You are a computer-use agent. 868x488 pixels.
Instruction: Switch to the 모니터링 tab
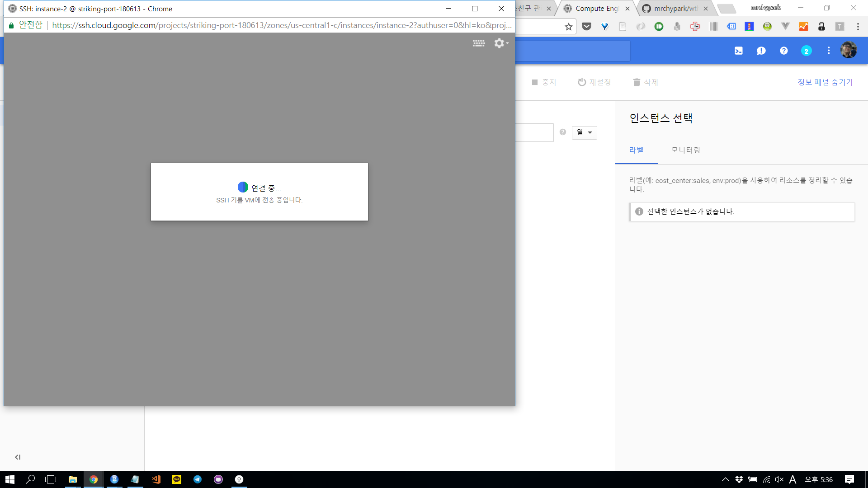pos(685,150)
